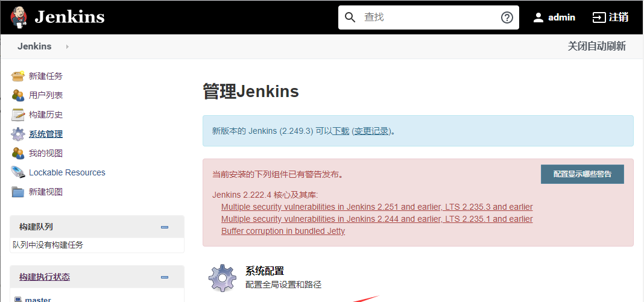Click 关闭自动刷新 to disable auto refresh
This screenshot has height=302, width=644.
click(596, 46)
